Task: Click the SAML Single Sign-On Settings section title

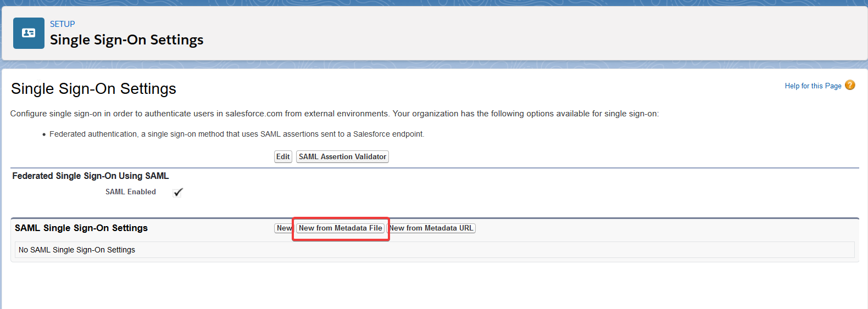Action: [x=81, y=228]
